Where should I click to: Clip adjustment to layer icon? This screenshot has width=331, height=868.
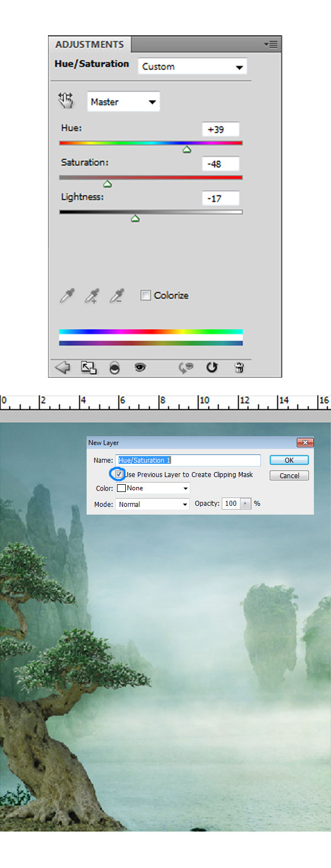(114, 368)
